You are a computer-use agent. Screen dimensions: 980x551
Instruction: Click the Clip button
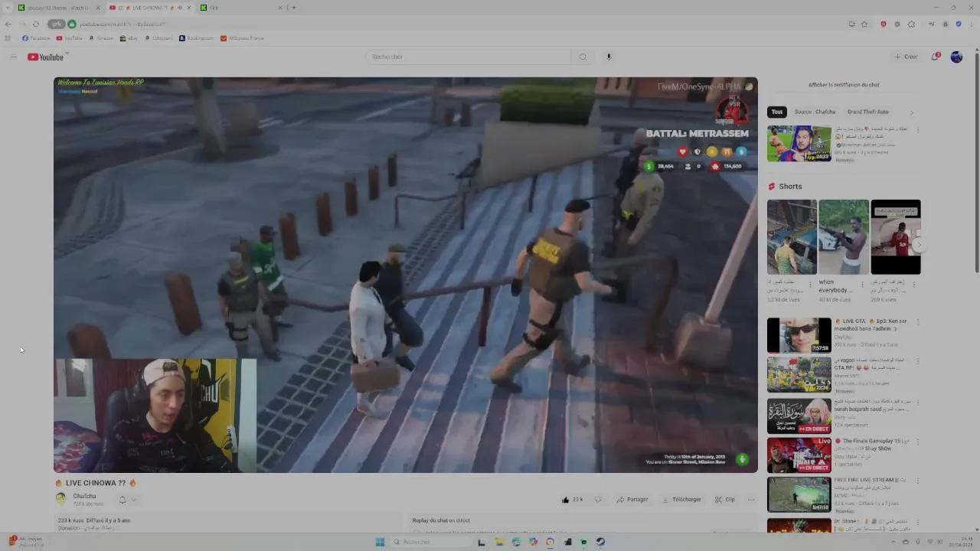click(x=724, y=500)
